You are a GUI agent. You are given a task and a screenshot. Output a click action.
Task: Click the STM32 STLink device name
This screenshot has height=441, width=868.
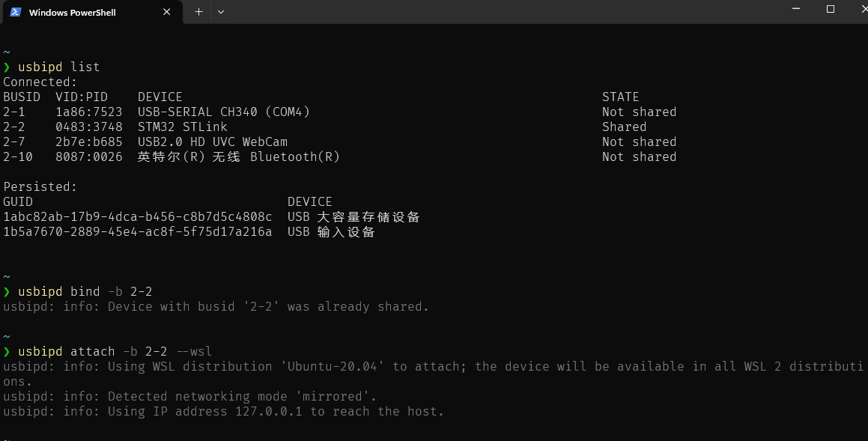coord(182,127)
